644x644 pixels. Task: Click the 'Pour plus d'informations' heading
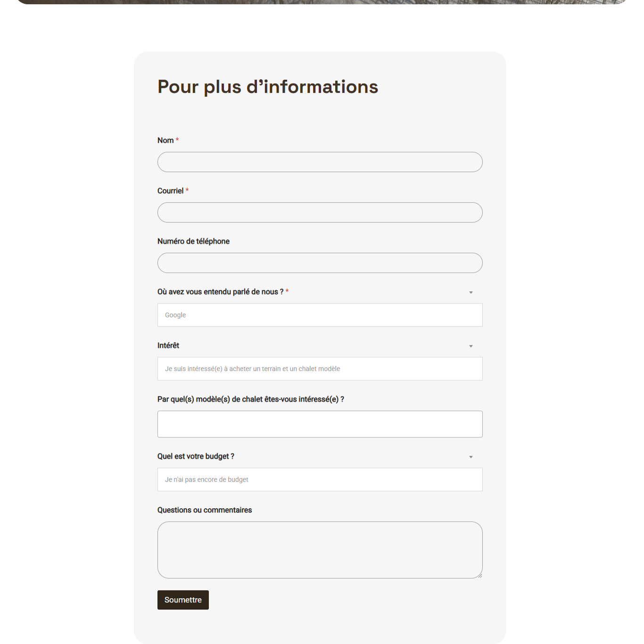tap(267, 87)
